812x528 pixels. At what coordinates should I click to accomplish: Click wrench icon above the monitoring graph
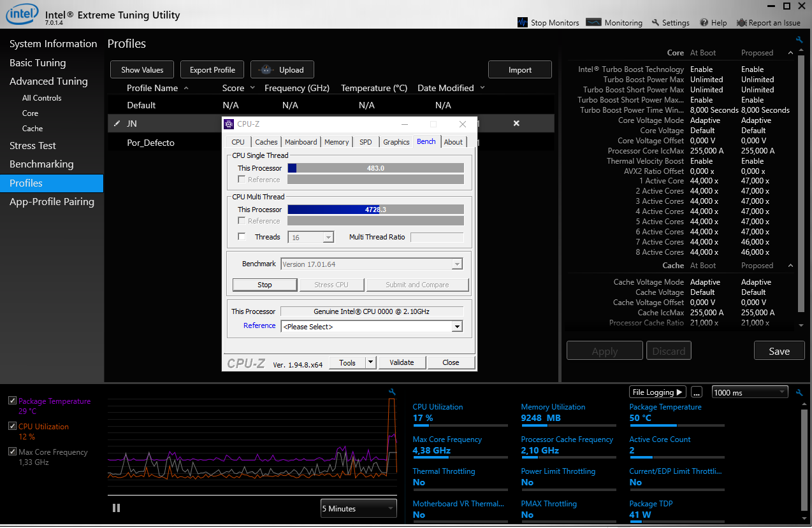tap(392, 392)
